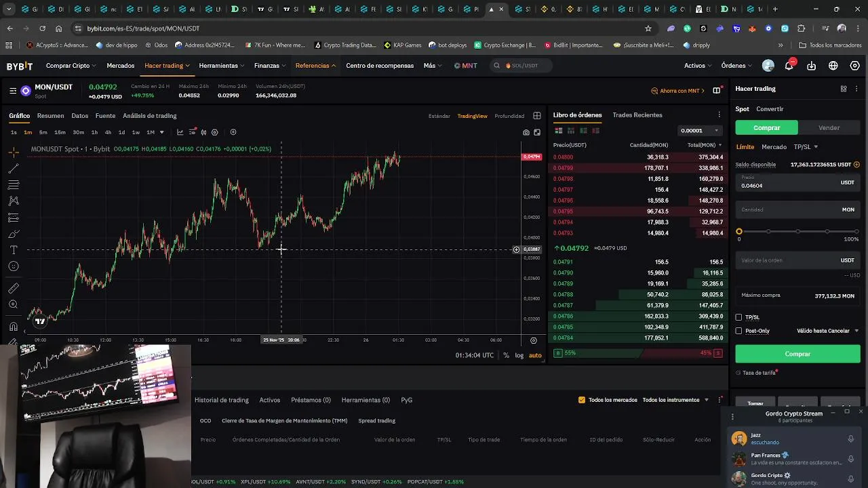Switch to Trades Recientes tab

pyautogui.click(x=637, y=115)
